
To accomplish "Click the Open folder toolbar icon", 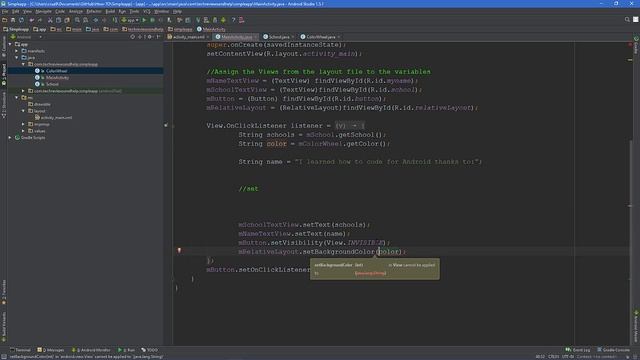I will [x=4, y=20].
